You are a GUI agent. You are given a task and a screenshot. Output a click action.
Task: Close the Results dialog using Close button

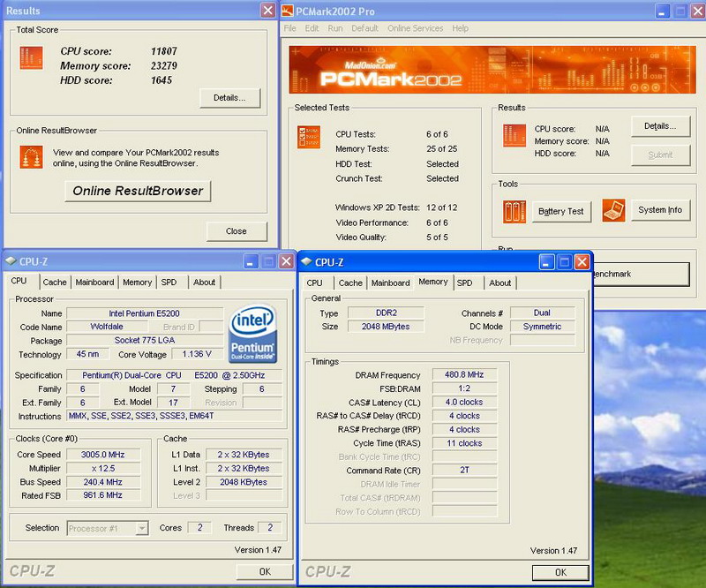pyautogui.click(x=237, y=231)
